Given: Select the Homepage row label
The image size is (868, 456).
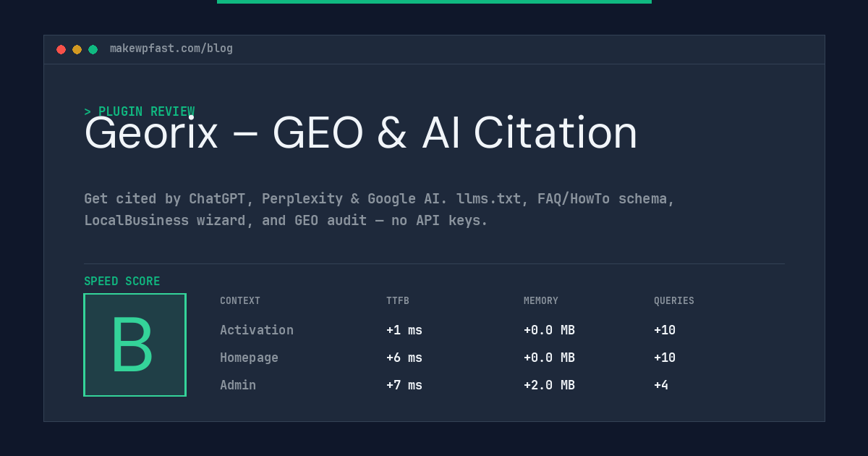Looking at the screenshot, I should coord(249,358).
